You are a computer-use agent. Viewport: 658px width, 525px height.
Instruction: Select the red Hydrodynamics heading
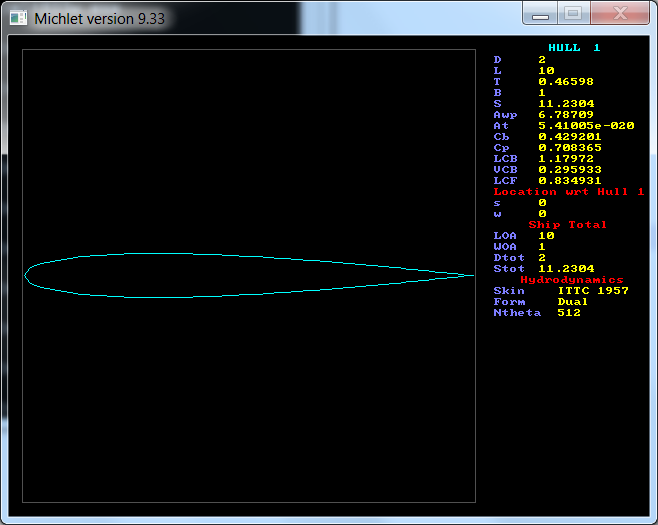tap(572, 280)
